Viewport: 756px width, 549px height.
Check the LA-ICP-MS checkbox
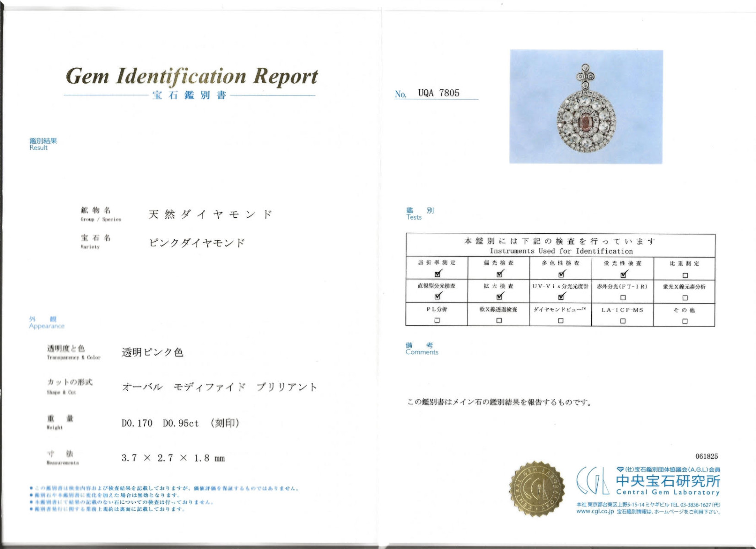click(623, 321)
